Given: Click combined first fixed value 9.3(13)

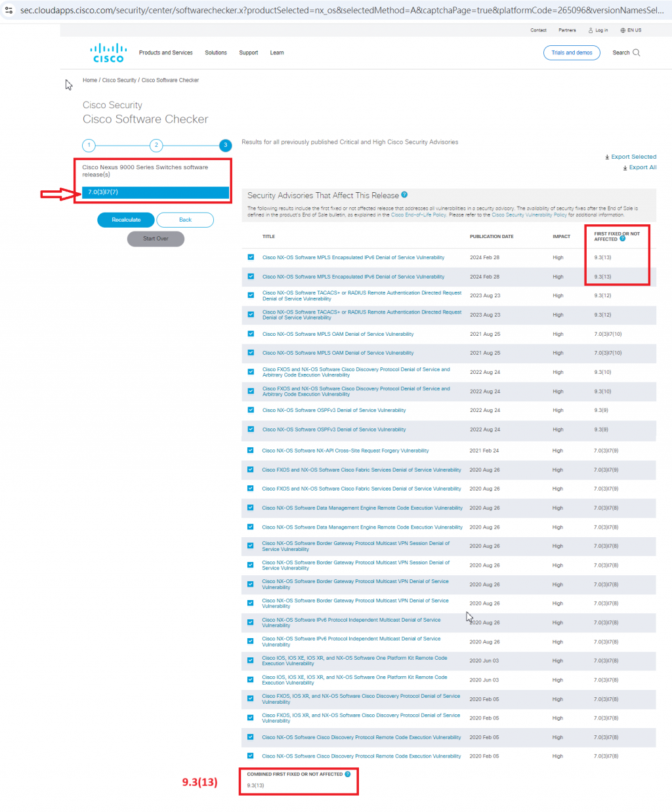Looking at the screenshot, I should click(255, 785).
